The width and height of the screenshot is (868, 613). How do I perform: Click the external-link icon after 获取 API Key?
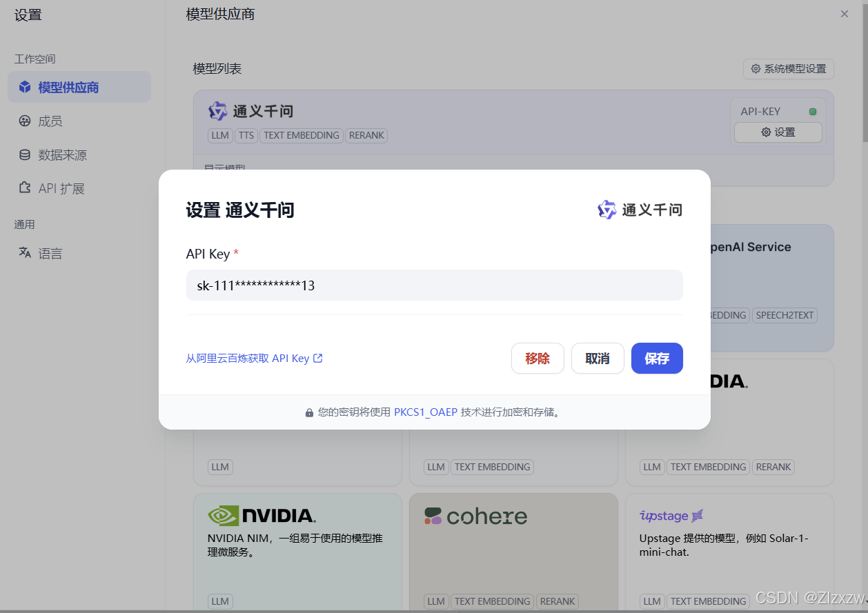(x=318, y=359)
